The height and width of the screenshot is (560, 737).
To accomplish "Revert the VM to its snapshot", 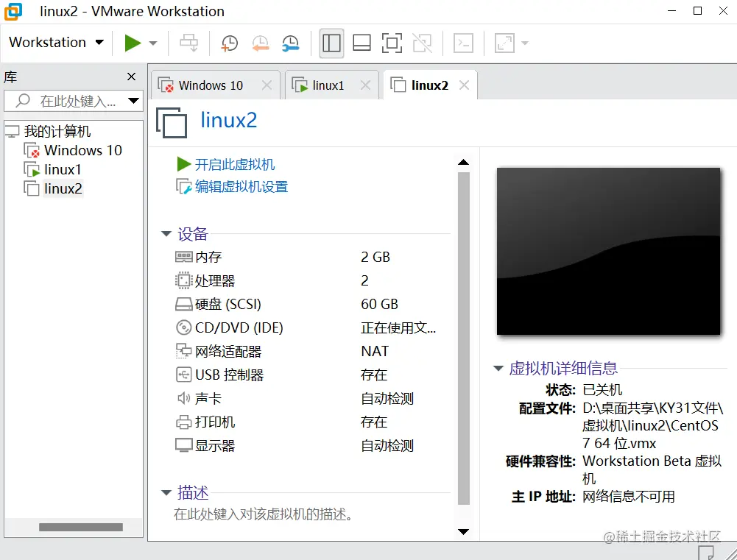I will (260, 43).
